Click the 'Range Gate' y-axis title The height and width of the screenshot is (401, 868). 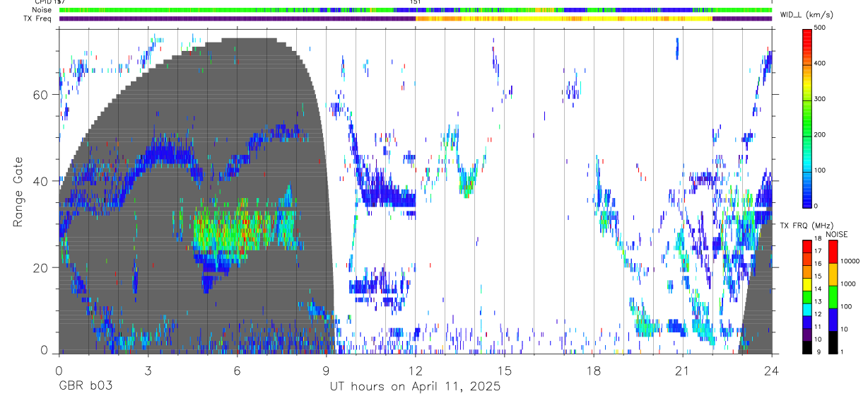19,192
